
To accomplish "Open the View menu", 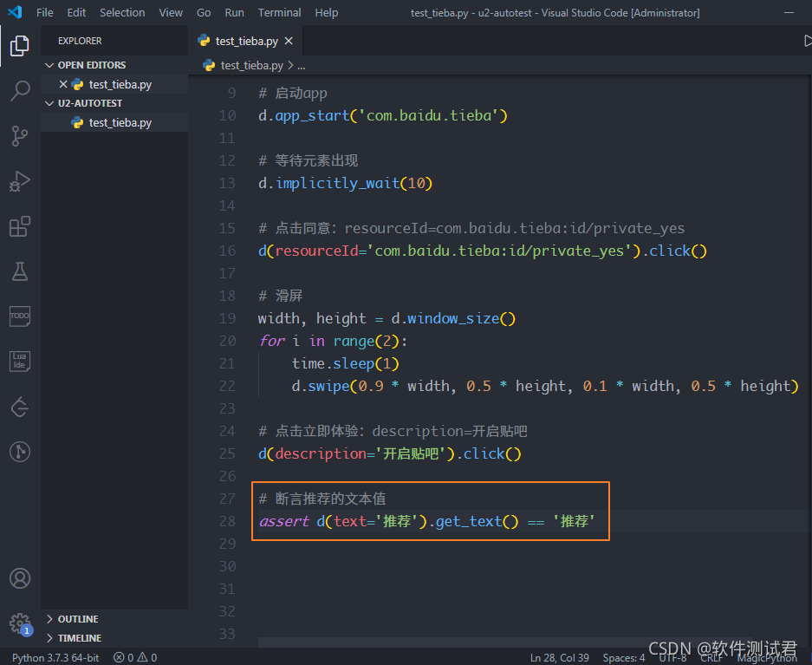I will pos(171,12).
